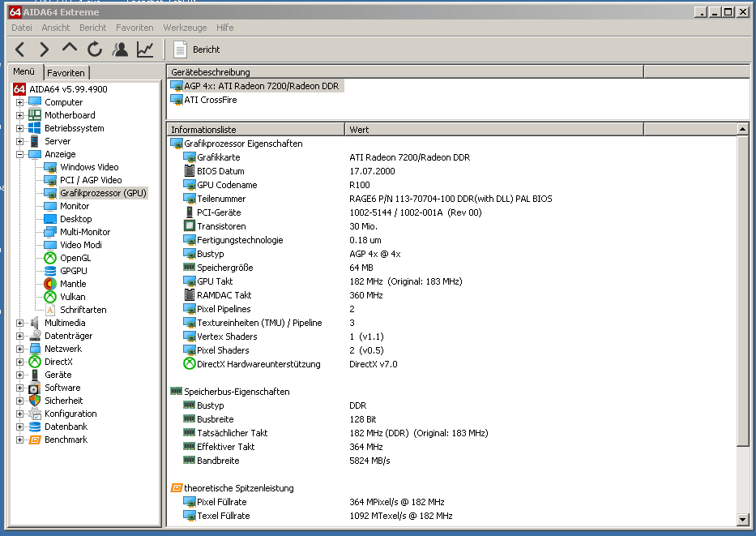Click the Betriebssystem Windows logo icon

point(35,128)
